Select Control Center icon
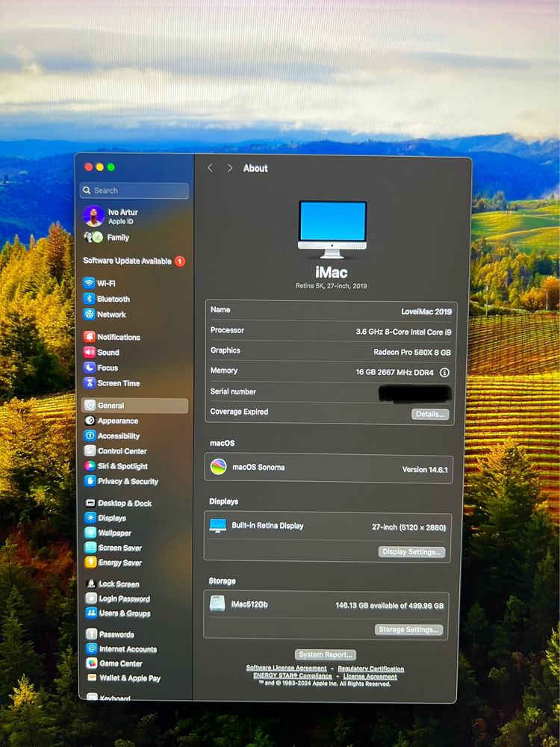 pyautogui.click(x=90, y=450)
